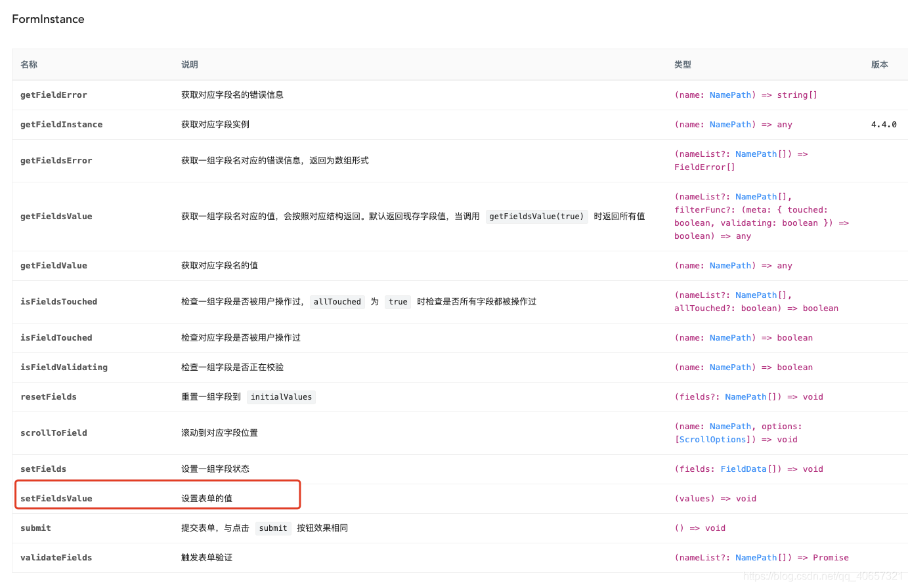Click description 设置表单的值
This screenshot has height=588, width=908.
coord(207,499)
